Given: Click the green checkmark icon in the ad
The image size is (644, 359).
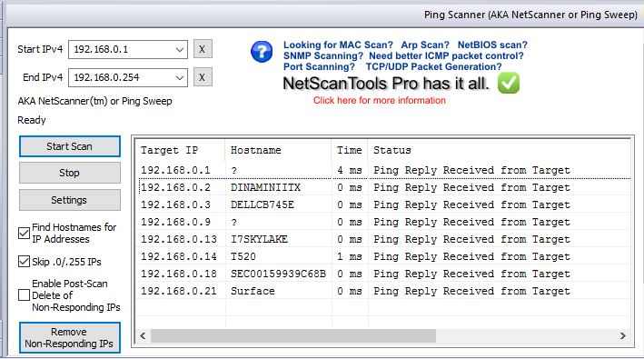Looking at the screenshot, I should click(x=509, y=83).
